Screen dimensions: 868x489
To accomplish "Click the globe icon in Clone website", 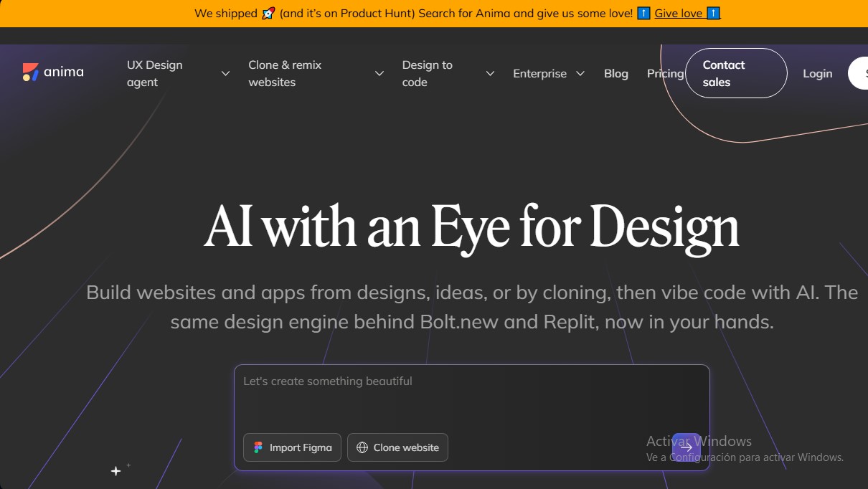I will click(362, 447).
